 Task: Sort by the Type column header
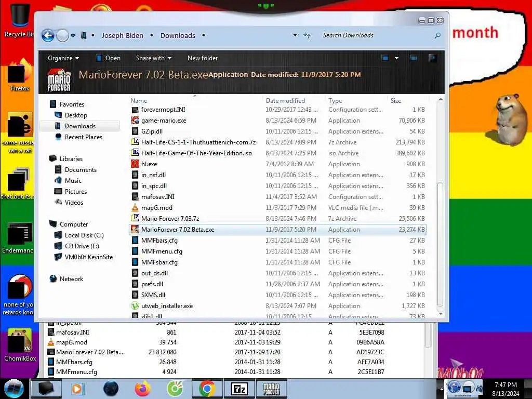335,100
